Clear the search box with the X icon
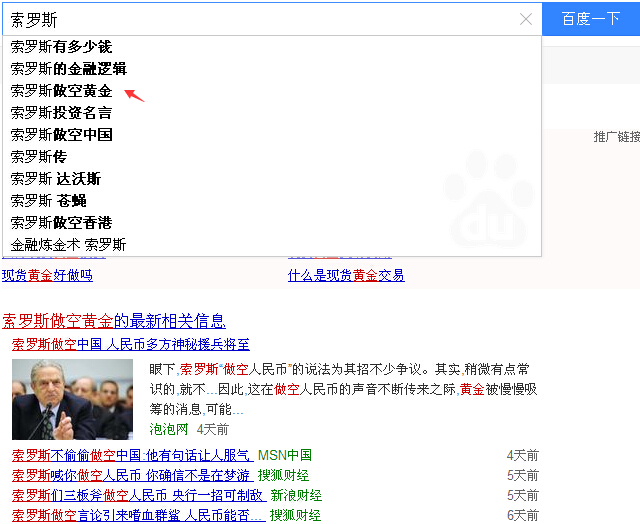 pyautogui.click(x=526, y=19)
